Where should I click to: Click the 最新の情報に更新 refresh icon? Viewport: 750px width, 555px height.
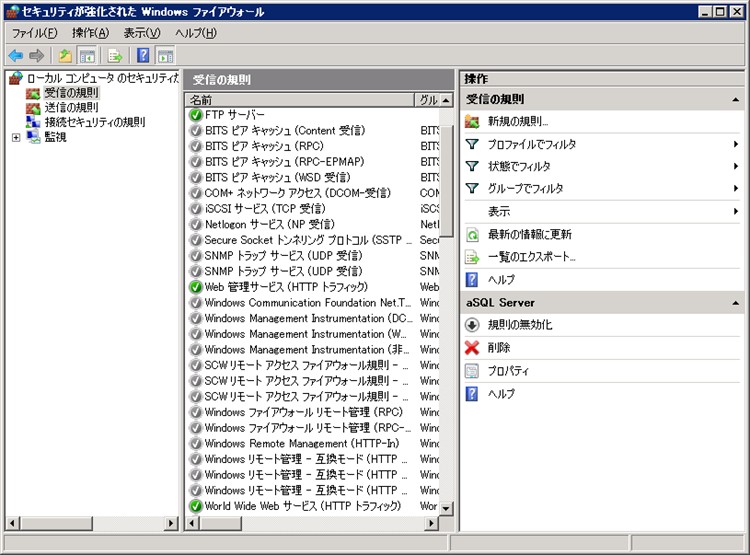point(472,235)
